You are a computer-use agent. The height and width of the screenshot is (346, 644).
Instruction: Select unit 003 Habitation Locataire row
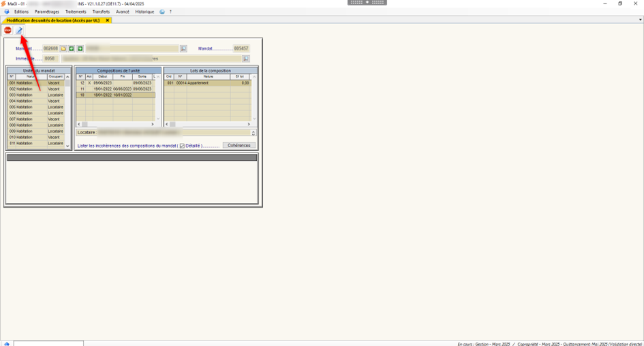point(36,95)
